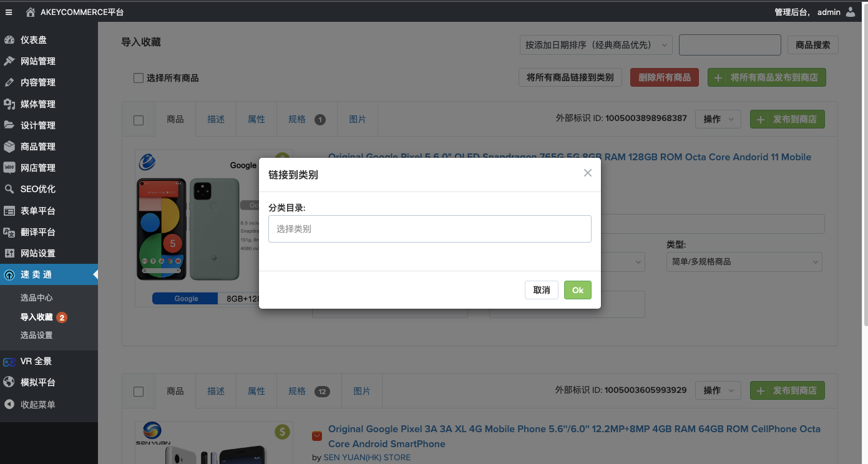Switch to 描述 tab of first product

(x=216, y=119)
